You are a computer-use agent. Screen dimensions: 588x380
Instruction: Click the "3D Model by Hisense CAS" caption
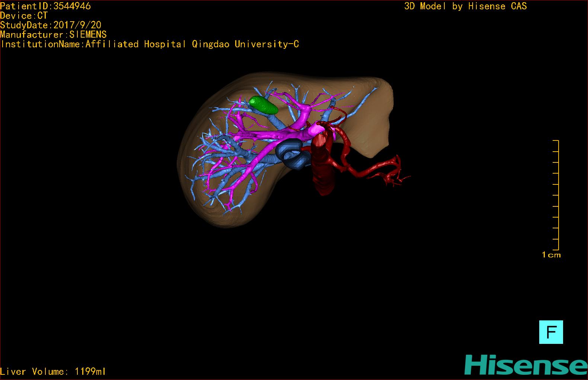[x=466, y=6]
